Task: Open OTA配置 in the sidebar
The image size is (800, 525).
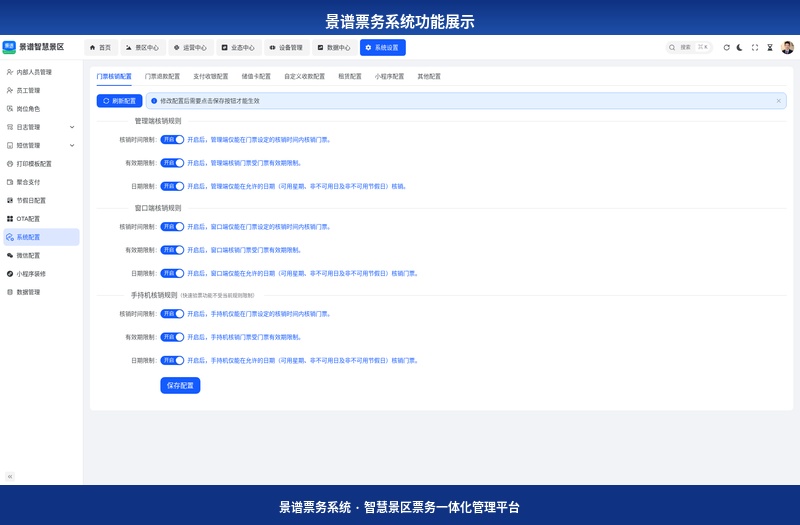Action: 41,219
